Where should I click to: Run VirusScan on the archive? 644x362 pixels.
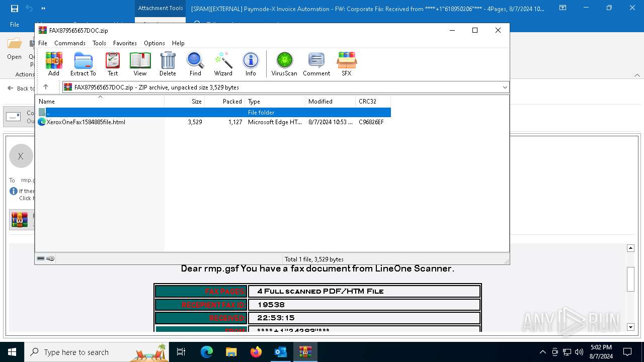point(284,64)
